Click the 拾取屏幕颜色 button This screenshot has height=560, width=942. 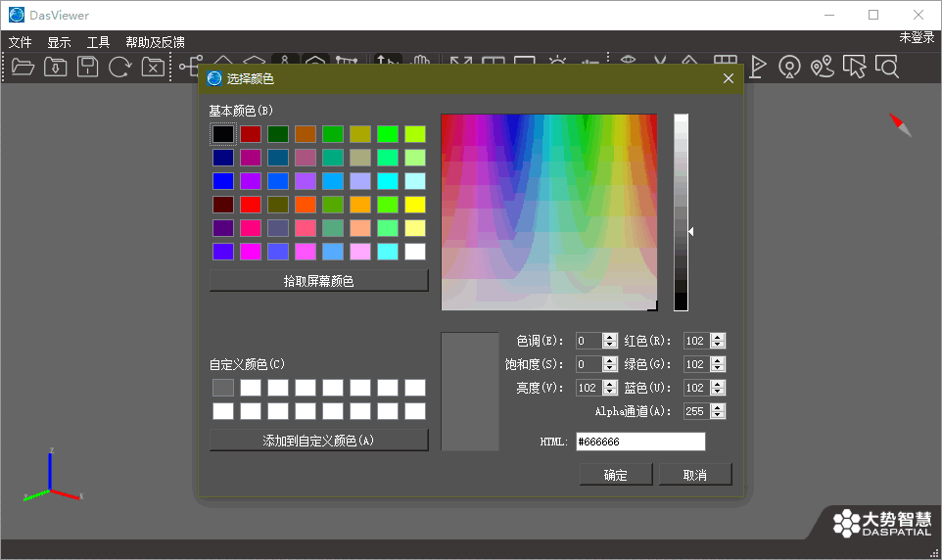pyautogui.click(x=318, y=281)
